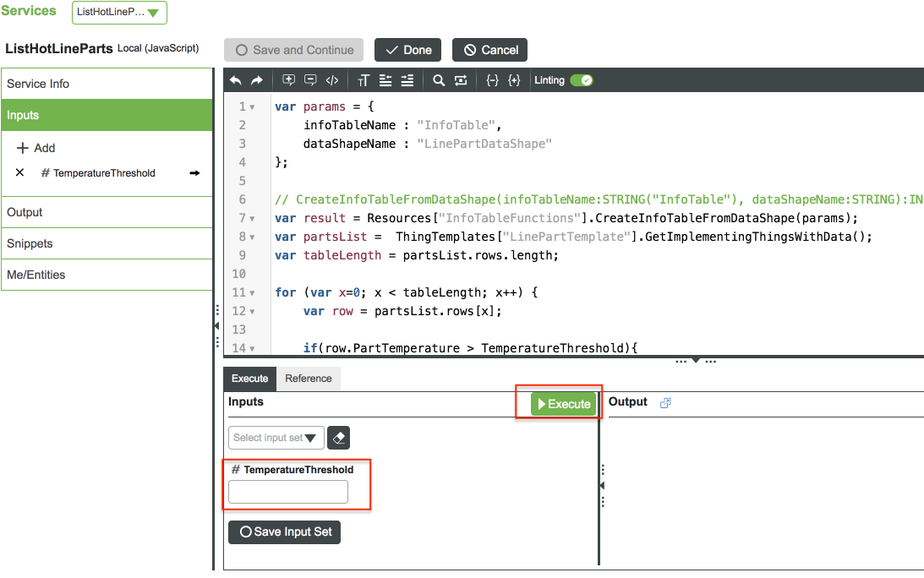This screenshot has width=924, height=578.
Task: Open the find and replace tool
Action: click(x=462, y=79)
